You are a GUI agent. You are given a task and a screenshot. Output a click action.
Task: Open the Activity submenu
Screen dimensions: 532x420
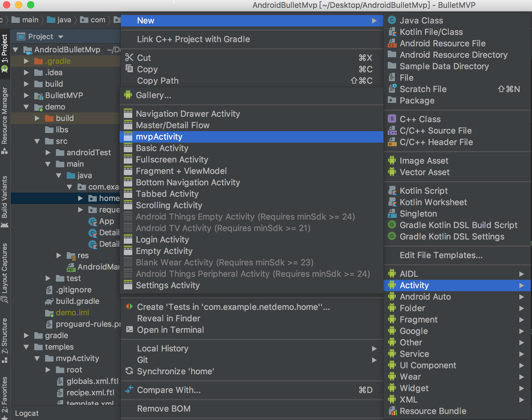click(457, 285)
